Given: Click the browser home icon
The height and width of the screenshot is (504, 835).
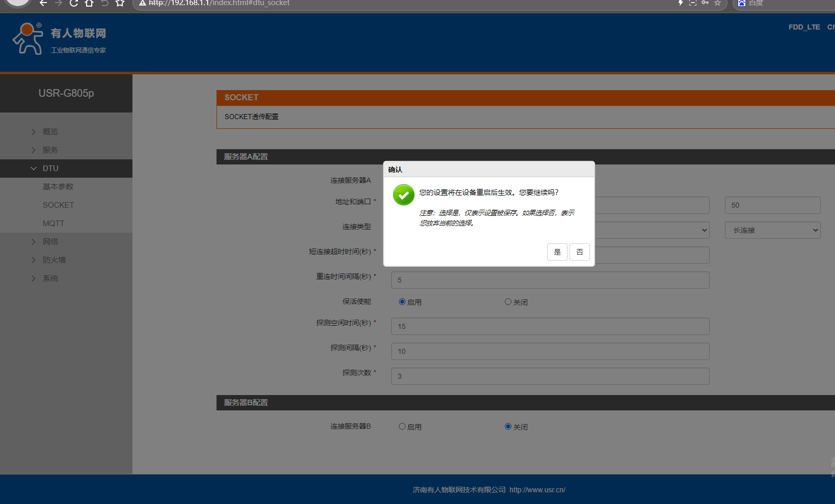Looking at the screenshot, I should (x=89, y=3).
